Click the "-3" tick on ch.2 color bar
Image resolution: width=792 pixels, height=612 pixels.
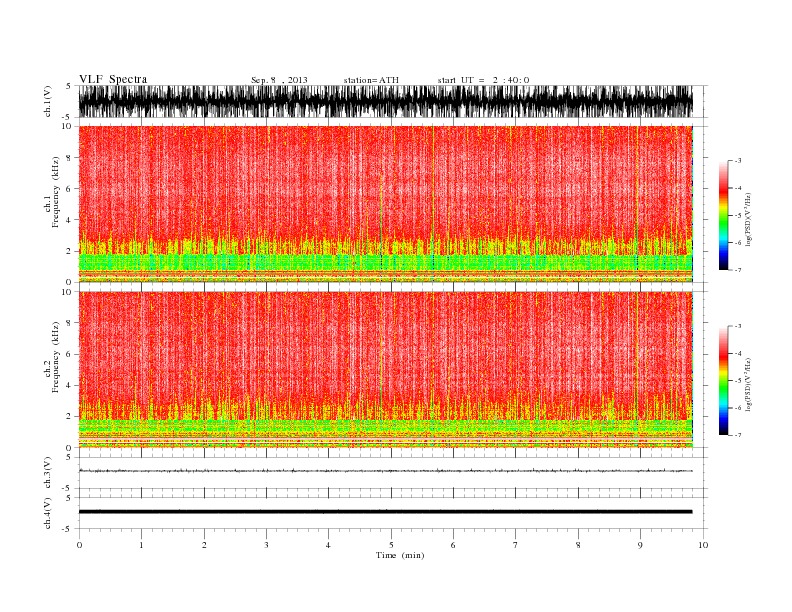point(738,326)
